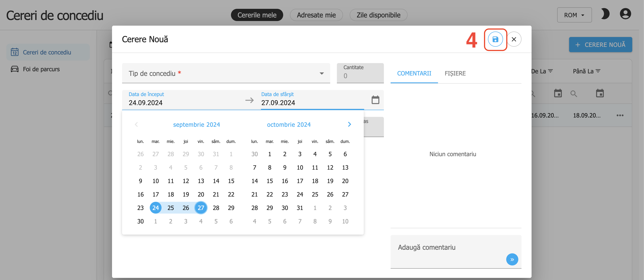Open the user account profile icon

tap(625, 14)
